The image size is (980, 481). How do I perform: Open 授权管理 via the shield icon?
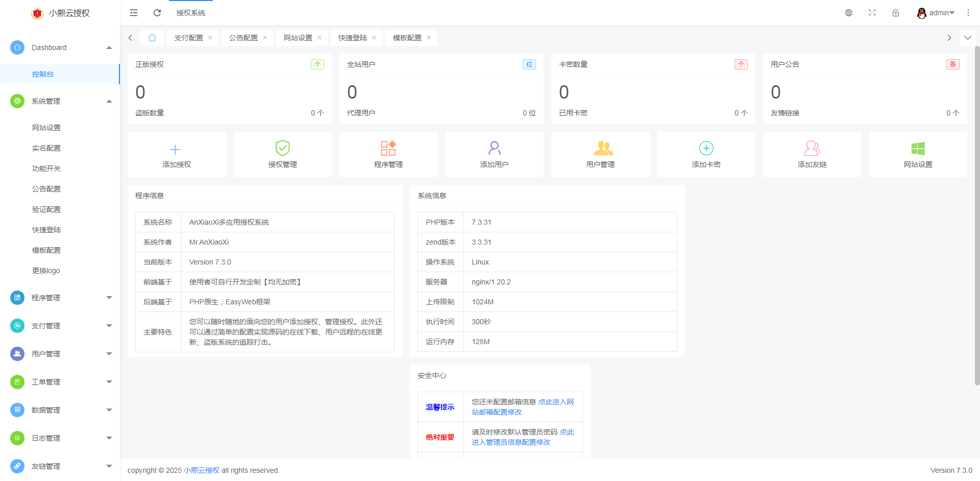point(282,154)
